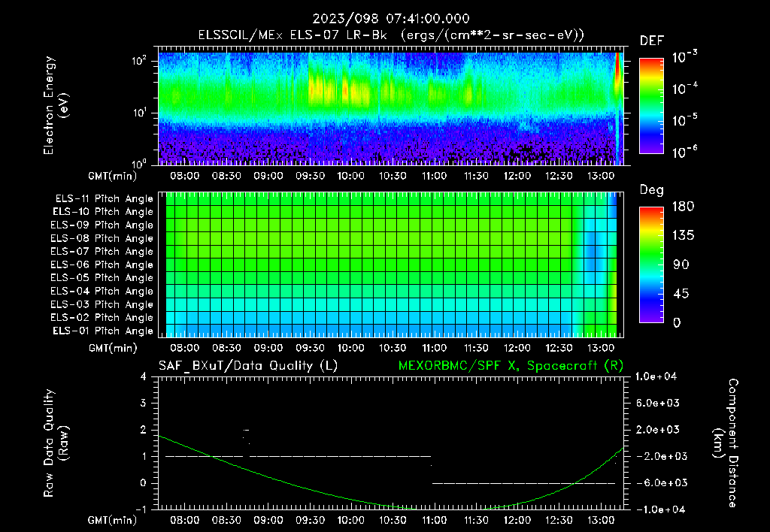Image resolution: width=770 pixels, height=532 pixels.
Task: Click the green MEXORBMC/SPF X, Spacecraft (R) label
Action: (511, 366)
